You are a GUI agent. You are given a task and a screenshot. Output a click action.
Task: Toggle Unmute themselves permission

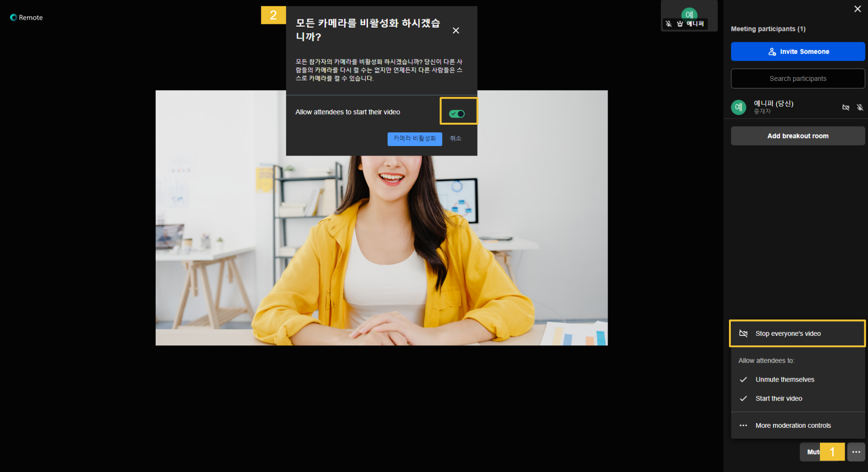pyautogui.click(x=785, y=380)
